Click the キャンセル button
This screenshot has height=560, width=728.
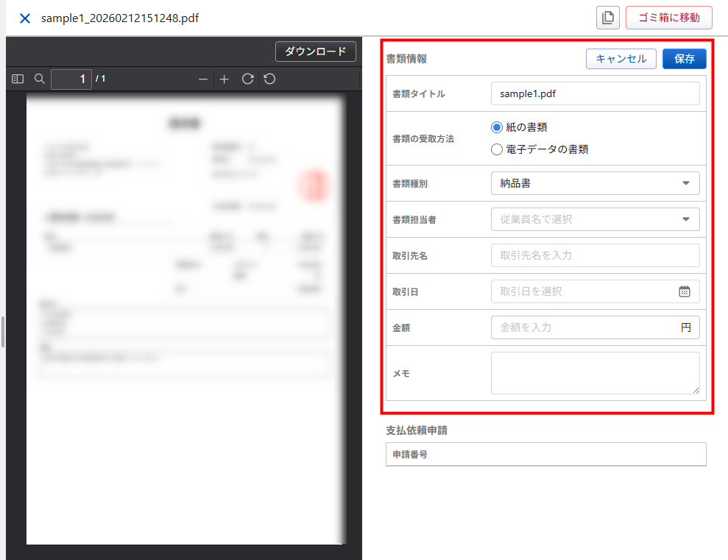(x=621, y=59)
